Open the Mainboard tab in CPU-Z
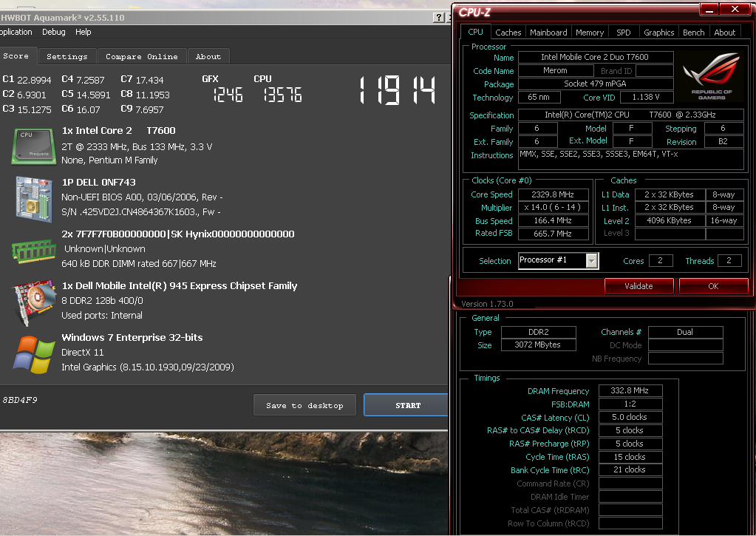The image size is (756, 536). [x=548, y=33]
